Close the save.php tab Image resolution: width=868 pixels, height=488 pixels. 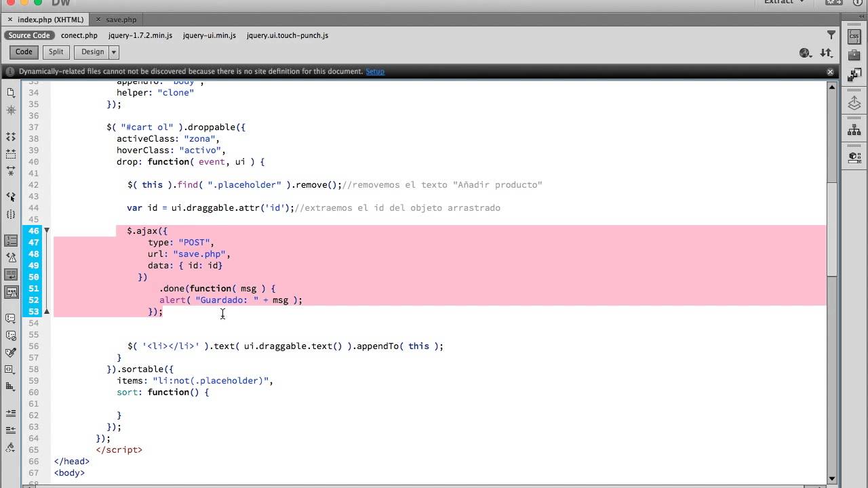(x=98, y=20)
